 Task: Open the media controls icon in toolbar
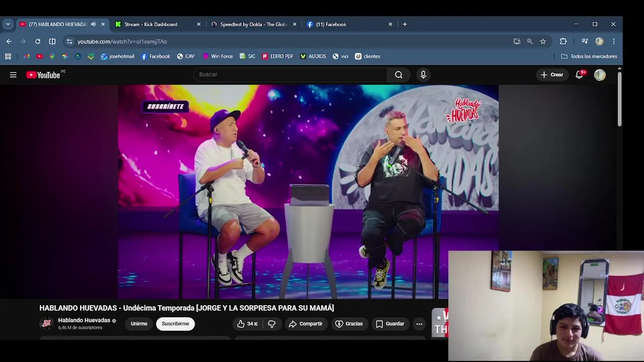tap(585, 41)
